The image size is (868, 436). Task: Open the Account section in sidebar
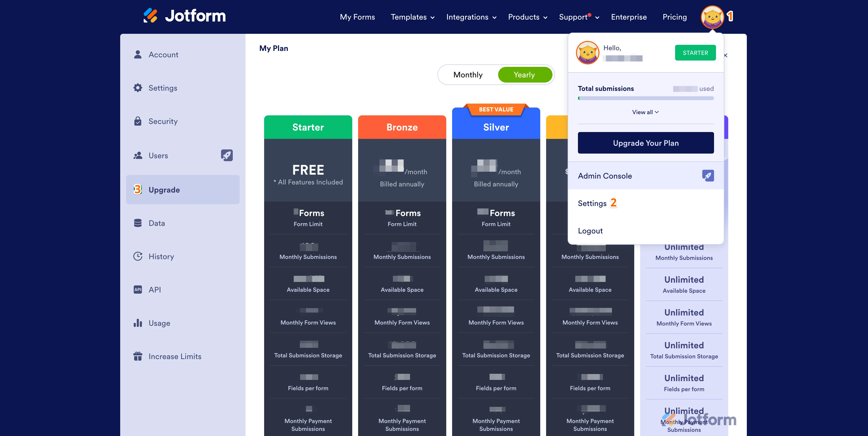183,54
